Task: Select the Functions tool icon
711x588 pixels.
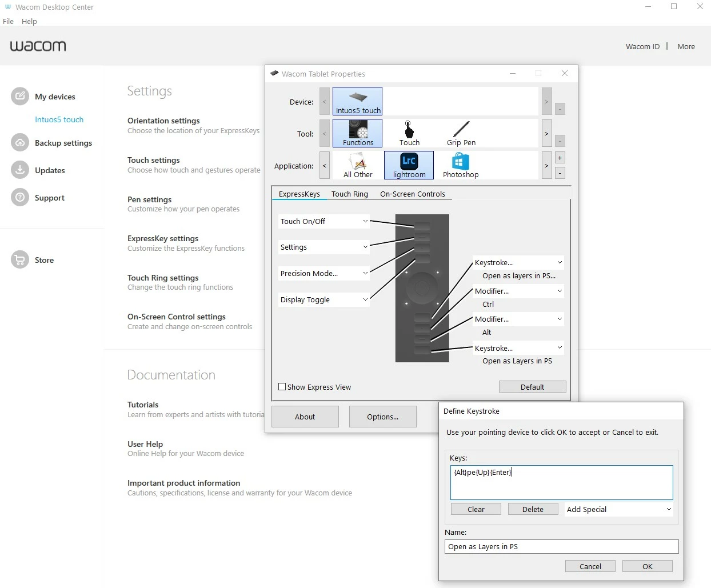Action: coord(357,133)
